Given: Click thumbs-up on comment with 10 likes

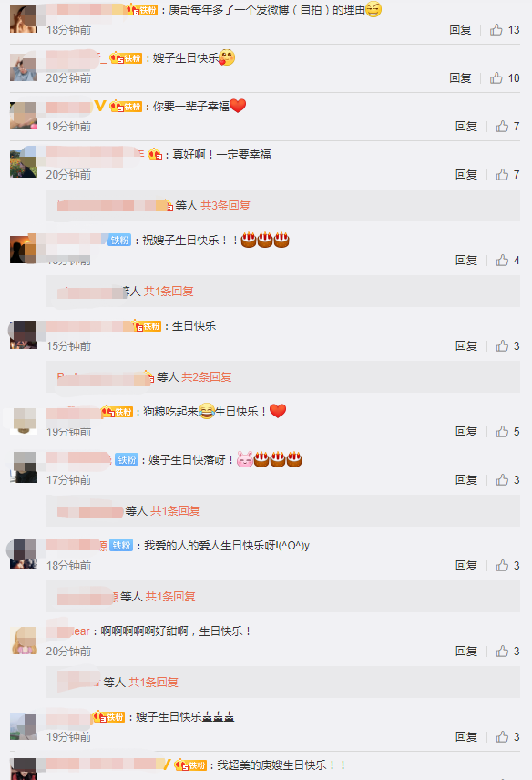Looking at the screenshot, I should [496, 78].
